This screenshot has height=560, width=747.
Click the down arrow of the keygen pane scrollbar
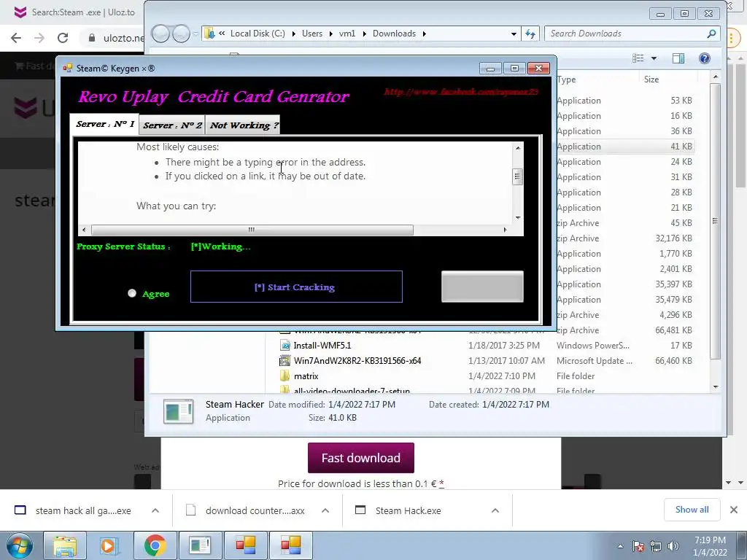(518, 218)
